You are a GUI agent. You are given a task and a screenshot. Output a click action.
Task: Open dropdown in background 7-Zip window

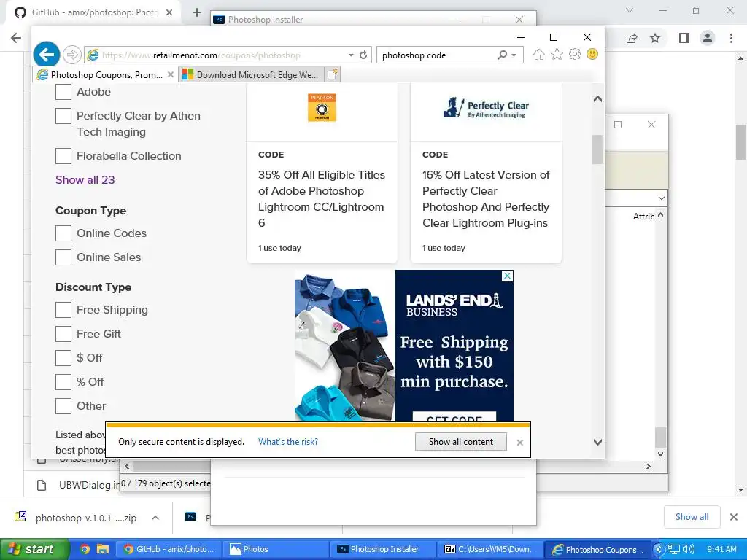point(661,198)
